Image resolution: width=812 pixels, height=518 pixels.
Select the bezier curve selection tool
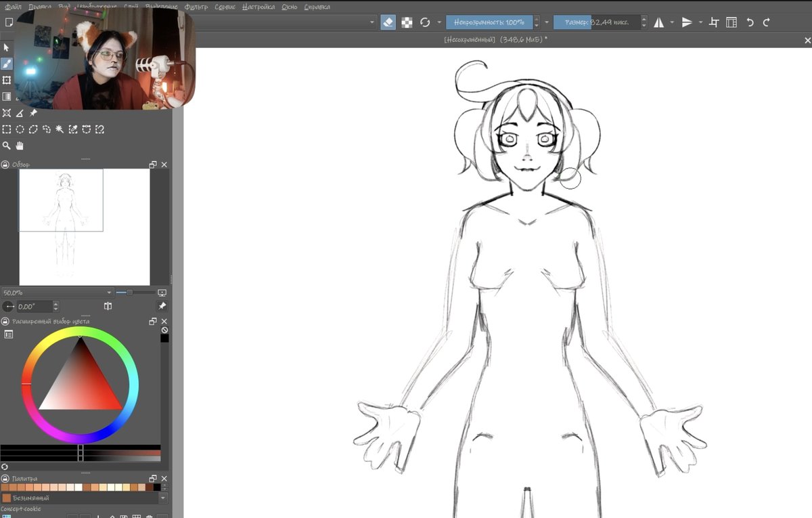(86, 129)
